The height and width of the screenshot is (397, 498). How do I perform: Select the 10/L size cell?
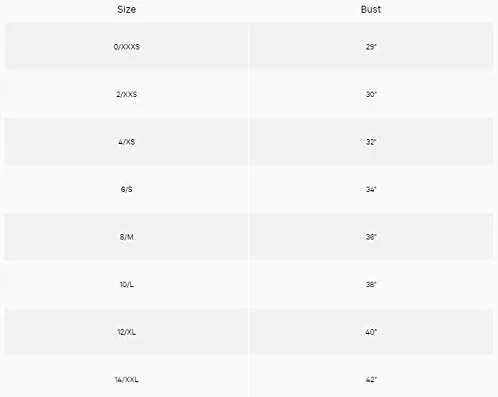[127, 284]
